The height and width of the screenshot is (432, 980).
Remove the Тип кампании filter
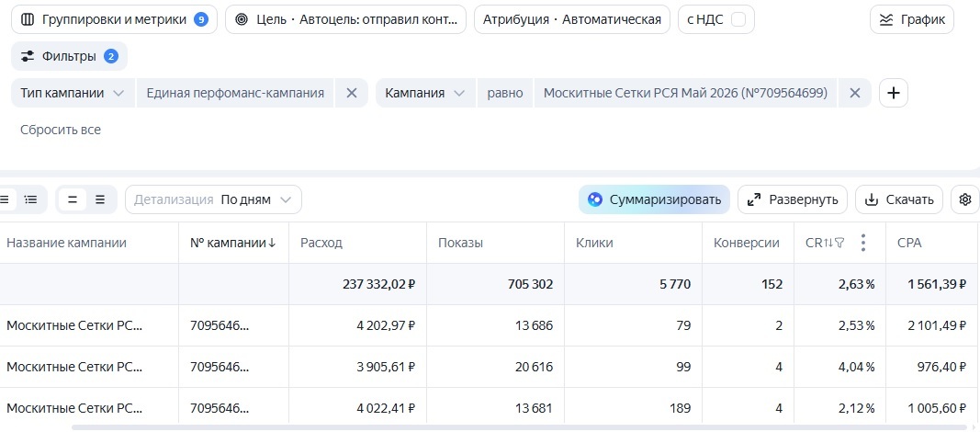[x=352, y=93]
